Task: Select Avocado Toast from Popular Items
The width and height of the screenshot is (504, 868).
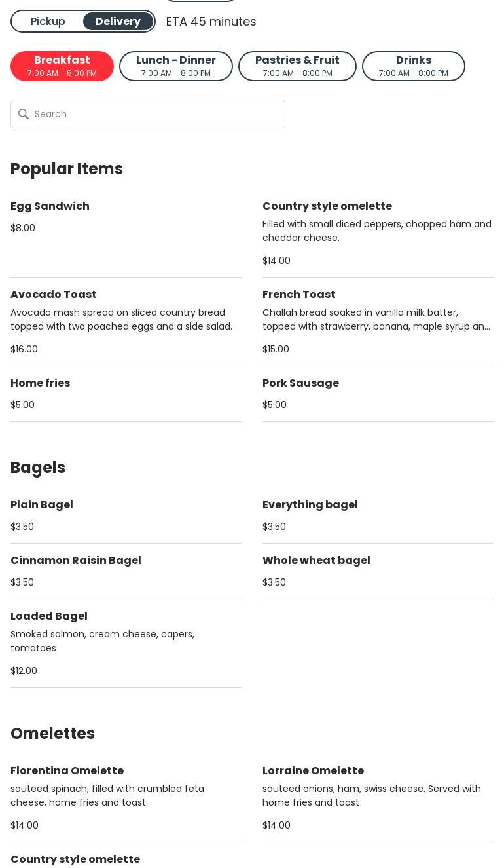Action: 54,295
